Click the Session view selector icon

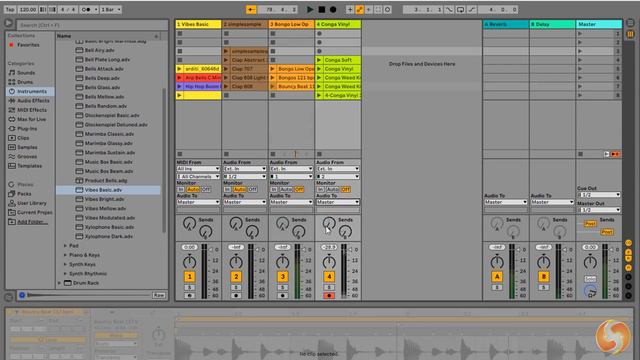630,34
